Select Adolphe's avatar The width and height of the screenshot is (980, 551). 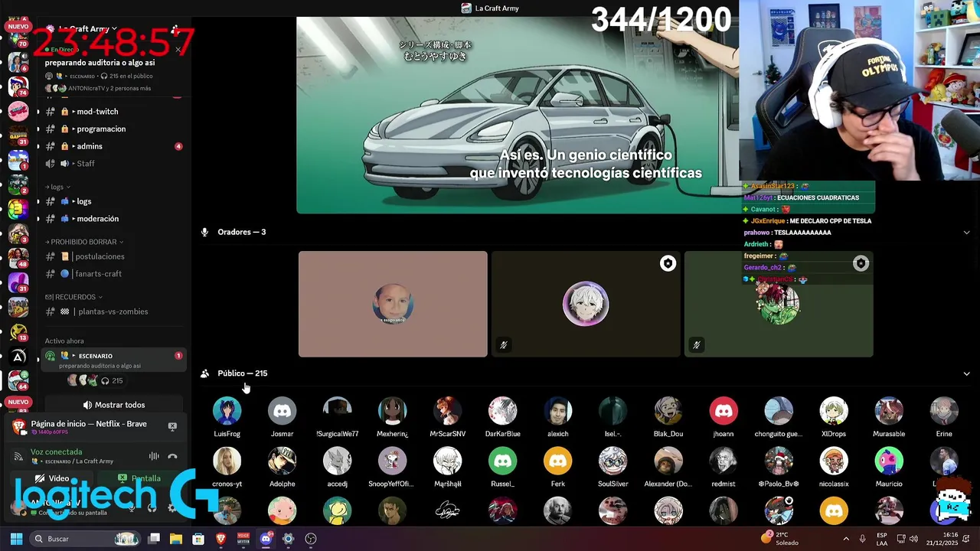282,461
